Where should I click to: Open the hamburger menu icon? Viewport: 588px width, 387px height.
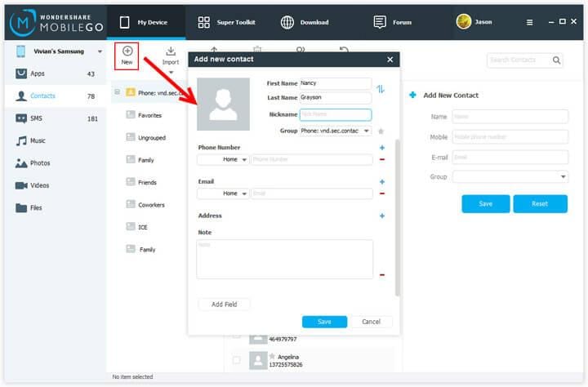pos(529,23)
